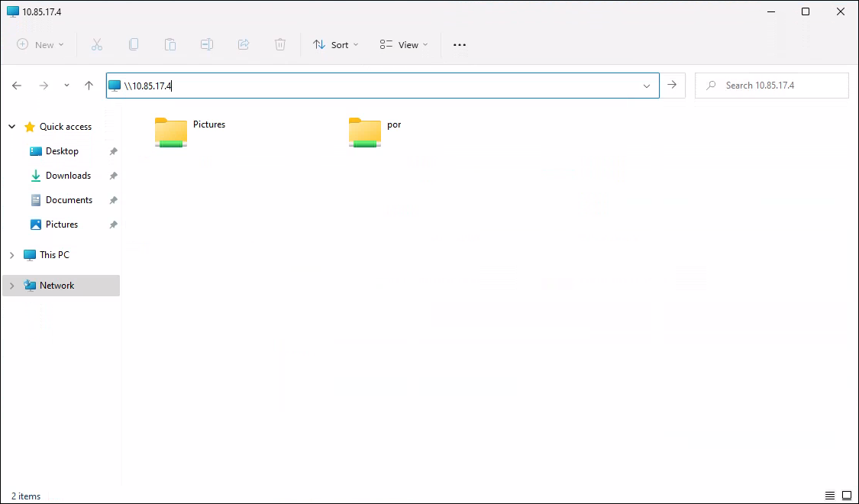Open the Sort dropdown menu

pos(335,45)
